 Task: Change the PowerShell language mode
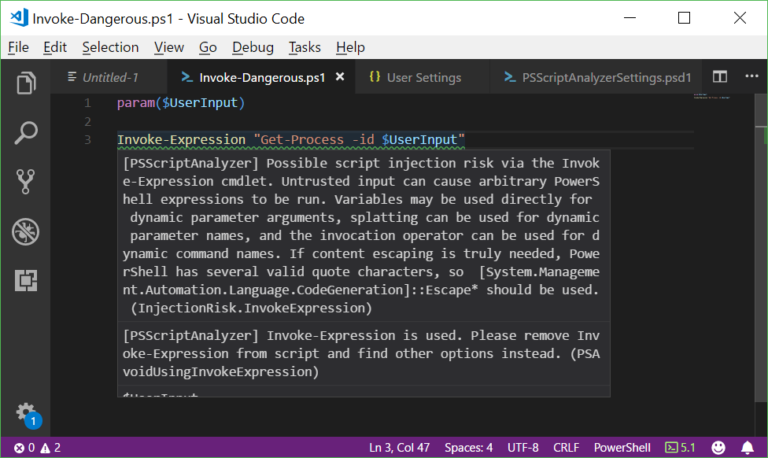[623, 447]
